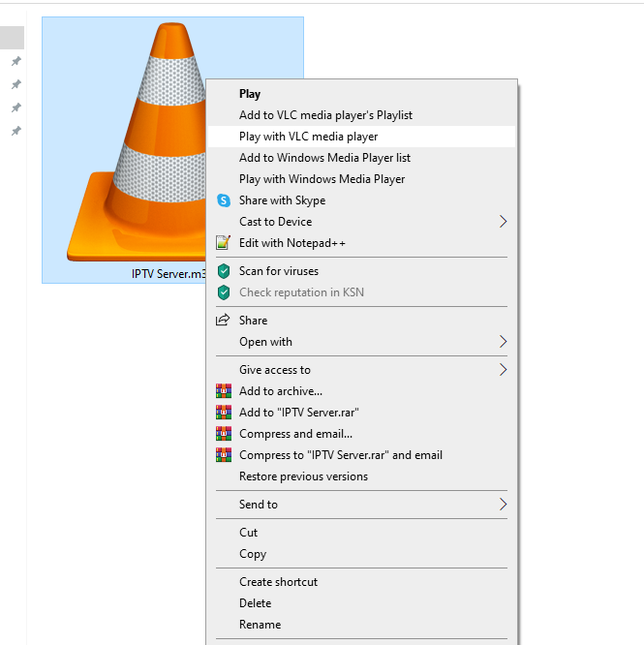Select Add to Windows Media Player list
Image resolution: width=644 pixels, height=645 pixels.
pyautogui.click(x=361, y=158)
